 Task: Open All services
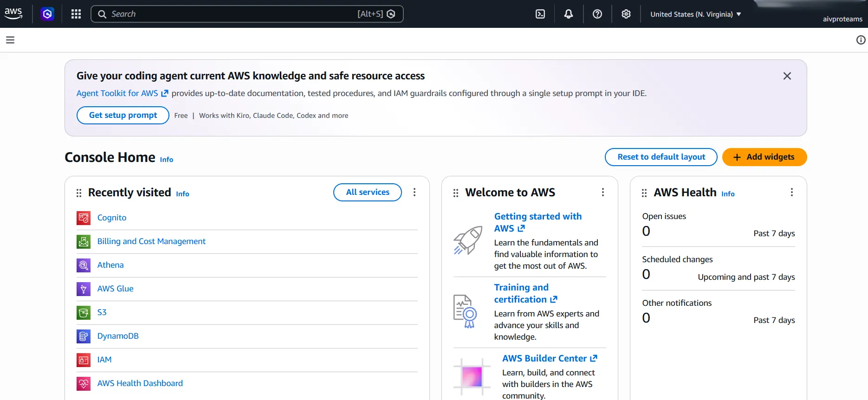(x=368, y=192)
